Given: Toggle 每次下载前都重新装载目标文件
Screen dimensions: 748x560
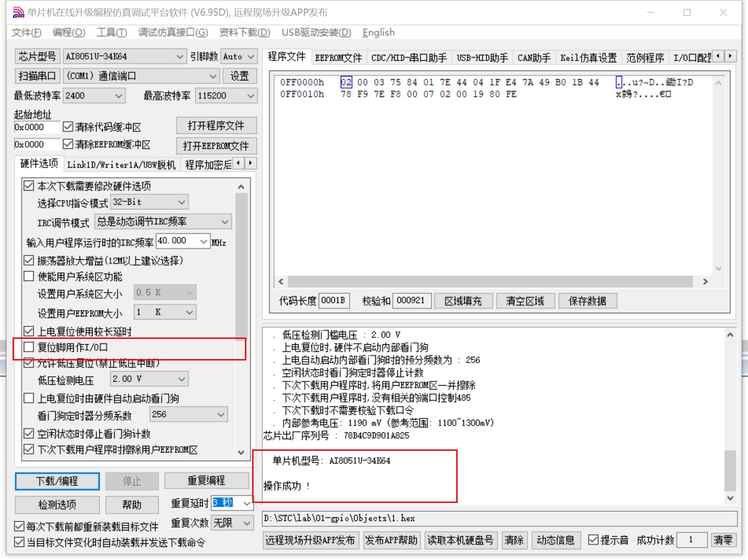Looking at the screenshot, I should point(19,526).
